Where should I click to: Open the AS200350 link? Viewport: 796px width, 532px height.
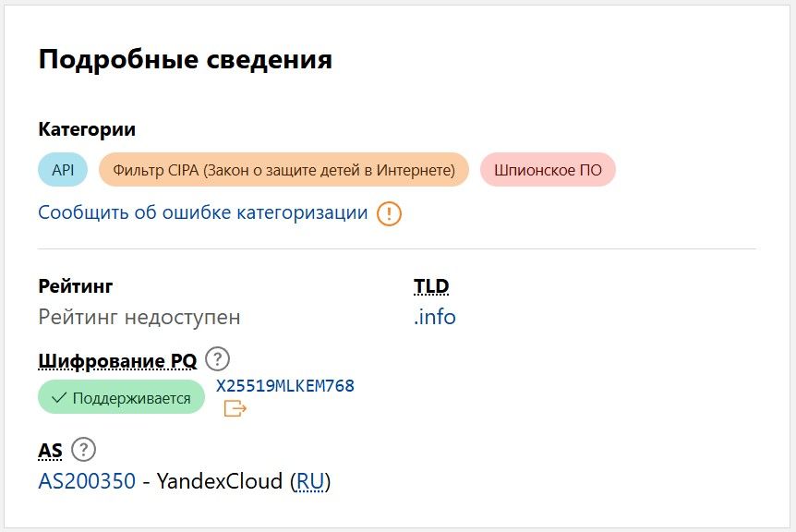coord(87,481)
